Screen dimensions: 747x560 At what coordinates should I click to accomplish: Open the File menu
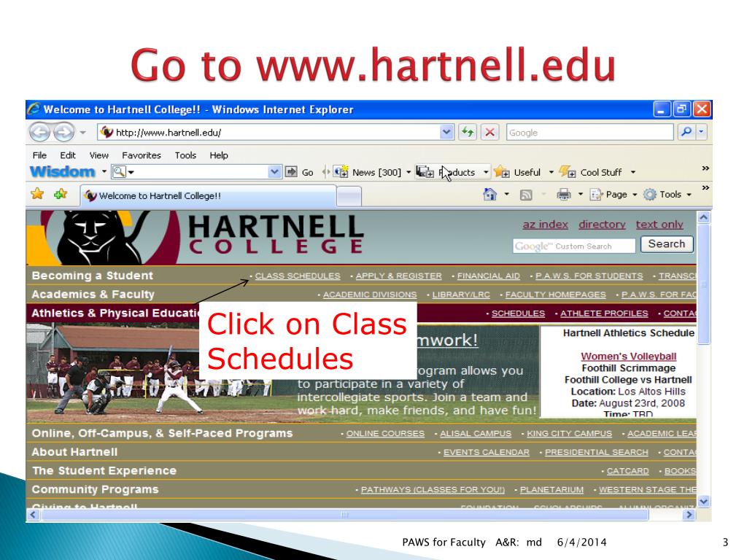[39, 155]
